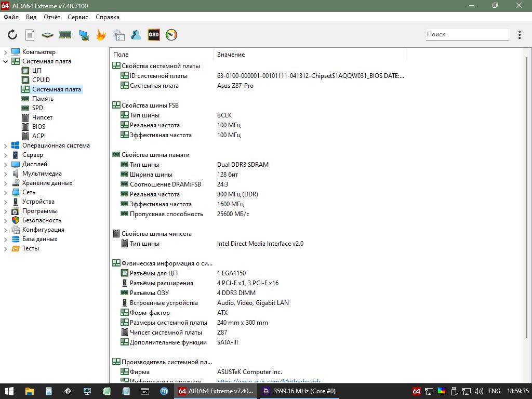The width and height of the screenshot is (532, 399).
Task: Select the ASUSTeK Computer Inc. value
Action: 249,372
